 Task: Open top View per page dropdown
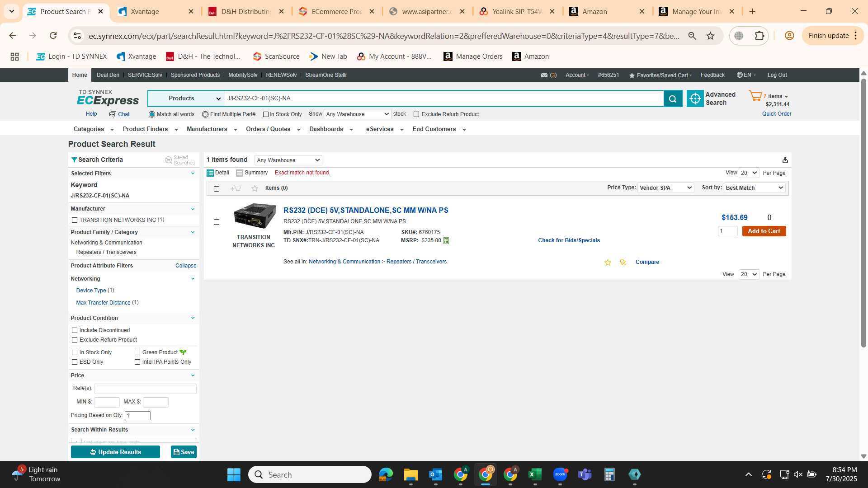(x=749, y=173)
